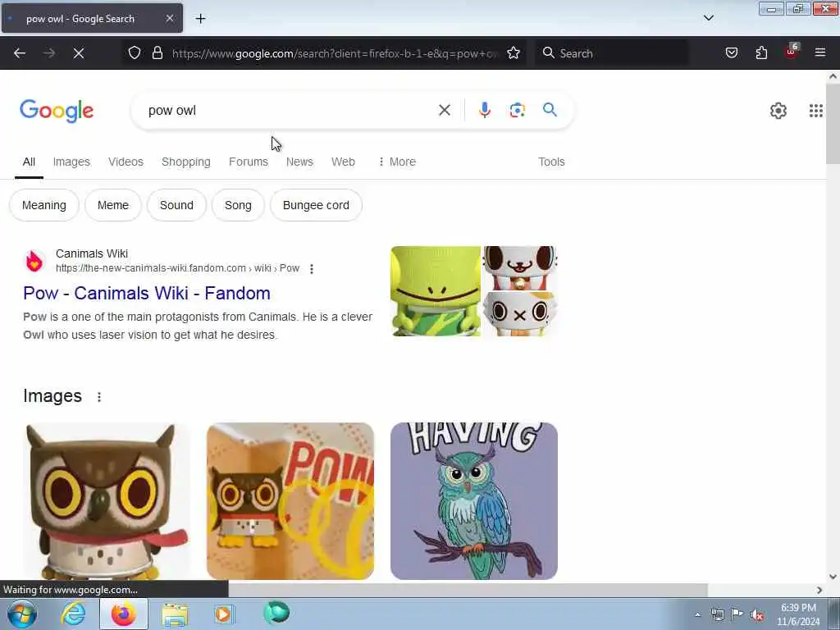Switch to the Shopping tab
840x630 pixels.
pyautogui.click(x=186, y=162)
